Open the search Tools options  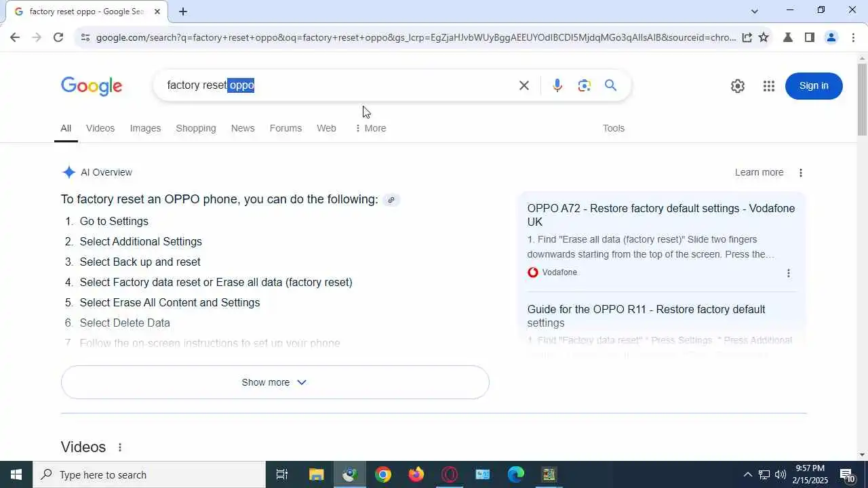(614, 128)
